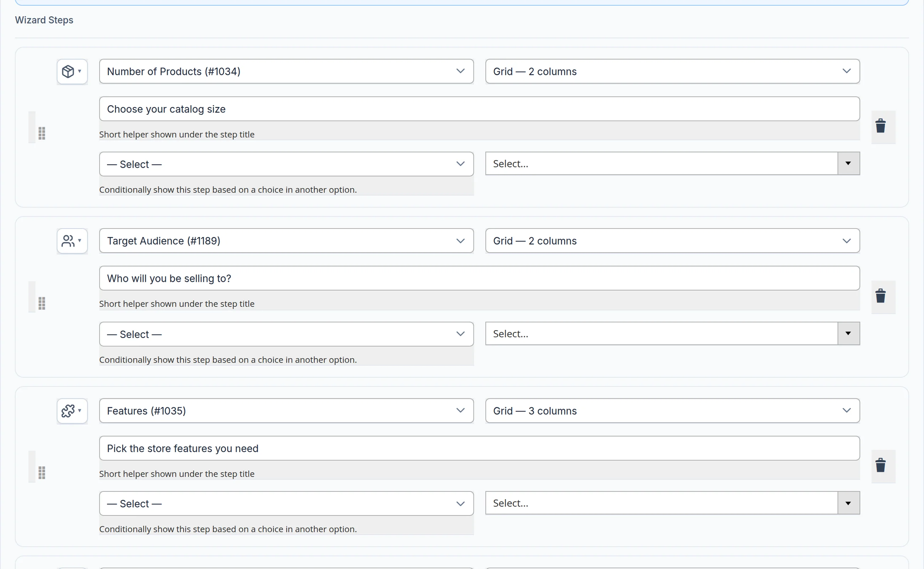Open condition option Select dropdown in Number of Products step
This screenshot has width=924, height=569.
286,164
